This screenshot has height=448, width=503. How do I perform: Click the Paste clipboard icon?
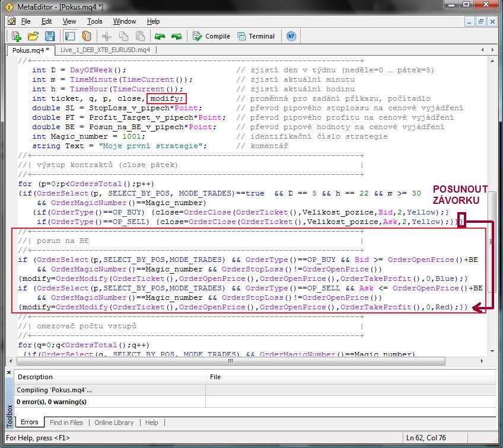click(140, 36)
